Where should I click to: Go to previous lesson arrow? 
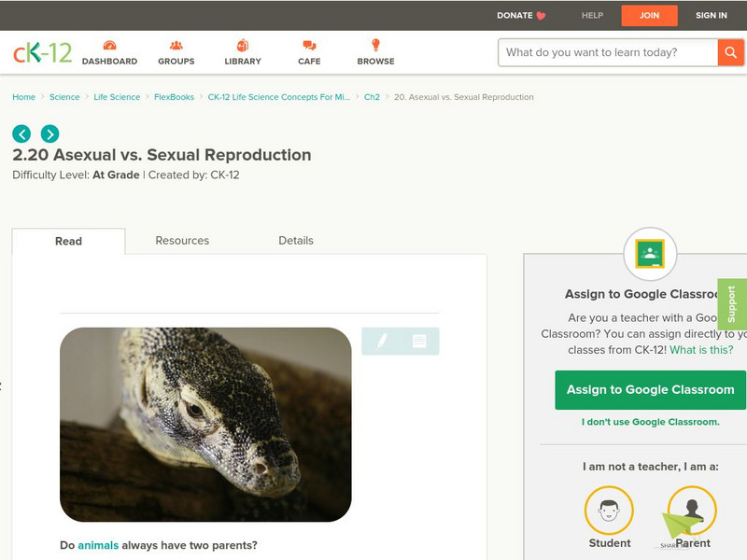(21, 133)
